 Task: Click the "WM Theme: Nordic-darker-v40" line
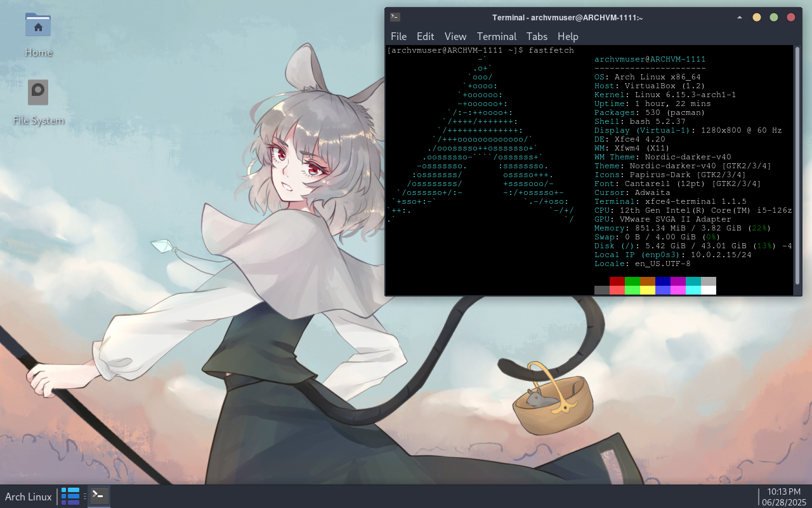[663, 157]
